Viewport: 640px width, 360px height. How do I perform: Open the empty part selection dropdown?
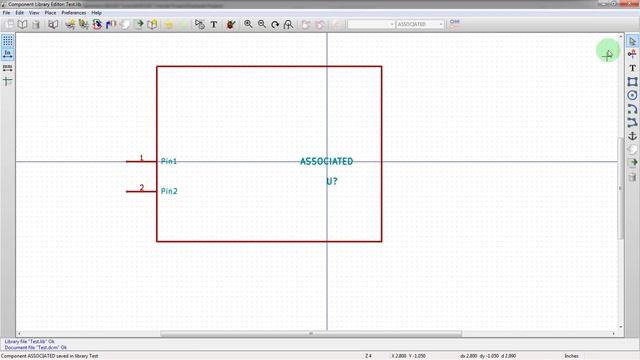coord(371,24)
